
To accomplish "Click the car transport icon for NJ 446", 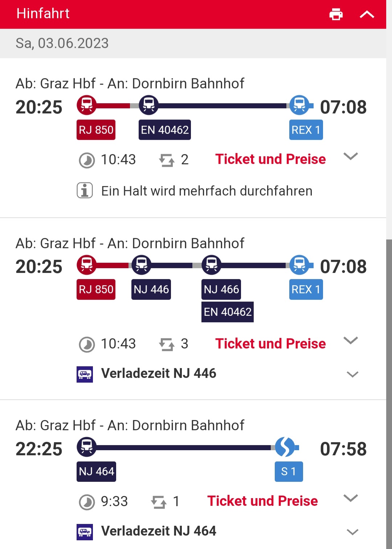I will pyautogui.click(x=85, y=374).
